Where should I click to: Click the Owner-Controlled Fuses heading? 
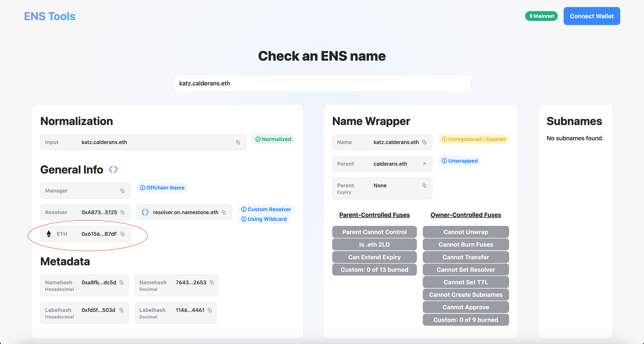(x=466, y=215)
